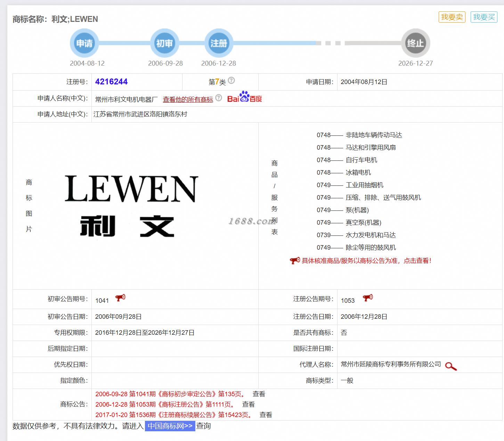The height and width of the screenshot is (441, 504).
Task: Click 2006-12-28 第1053期 announcement text
Action: [x=165, y=405]
